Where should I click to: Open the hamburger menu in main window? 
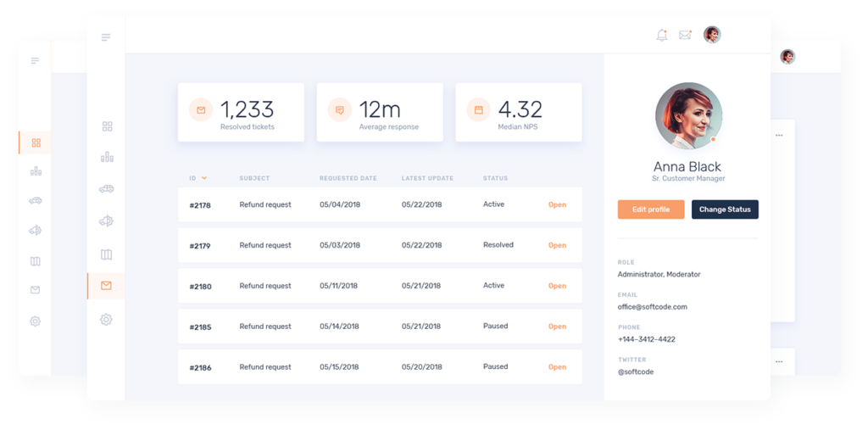point(106,37)
